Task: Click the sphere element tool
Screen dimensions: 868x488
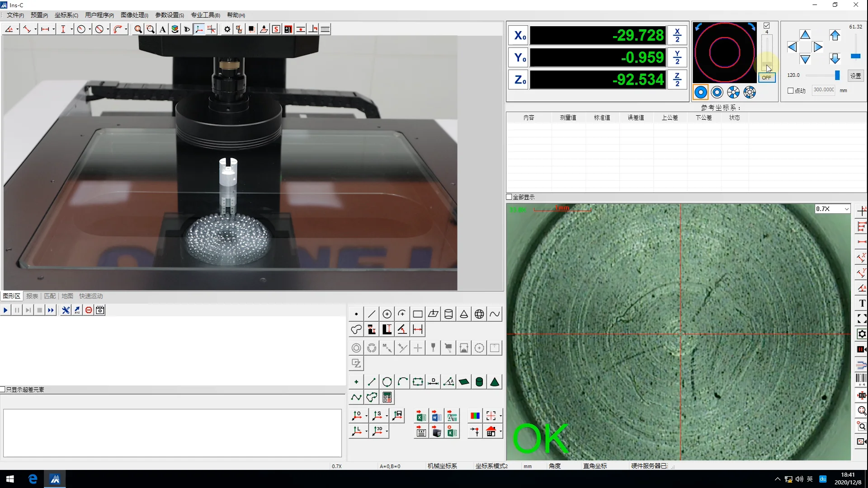Action: click(x=479, y=314)
